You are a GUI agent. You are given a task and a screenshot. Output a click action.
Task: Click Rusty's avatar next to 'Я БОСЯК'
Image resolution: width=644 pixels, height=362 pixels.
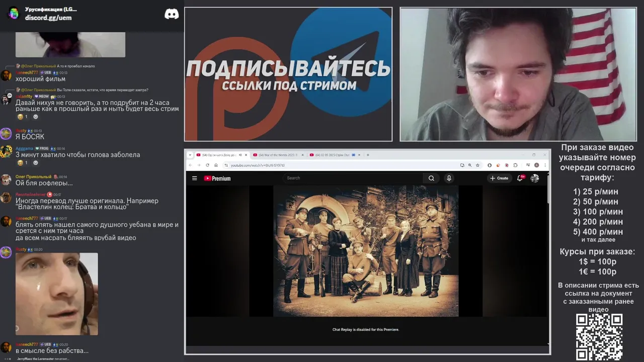(6, 134)
